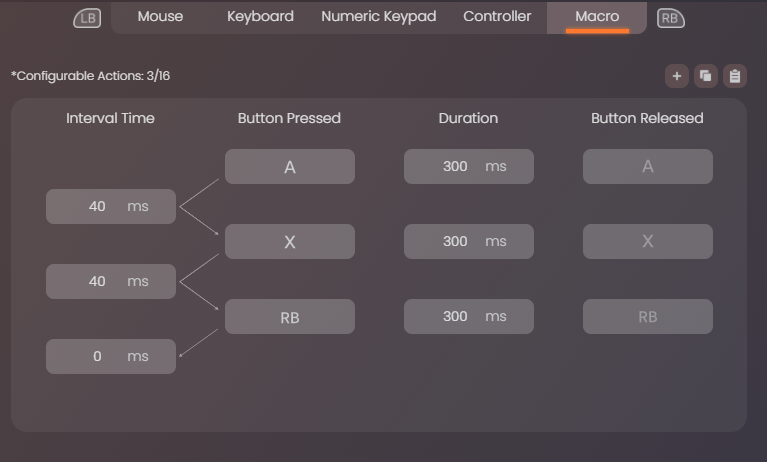Click the Button Released X field
Image resolution: width=767 pixels, height=462 pixels.
648,241
